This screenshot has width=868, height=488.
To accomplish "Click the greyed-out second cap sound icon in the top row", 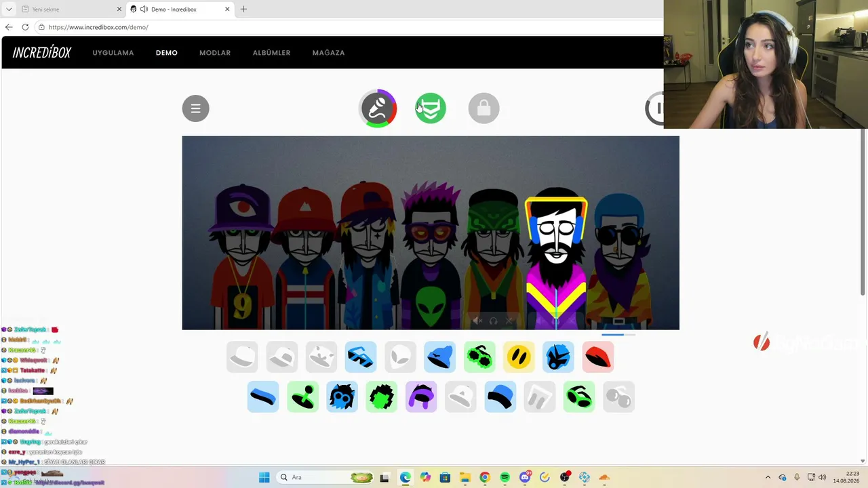I will [281, 357].
